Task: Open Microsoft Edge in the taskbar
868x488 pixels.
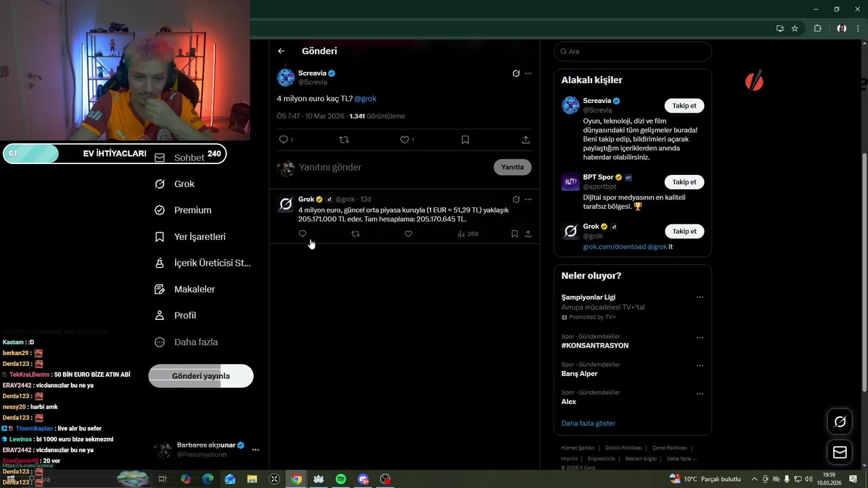Action: point(208,479)
